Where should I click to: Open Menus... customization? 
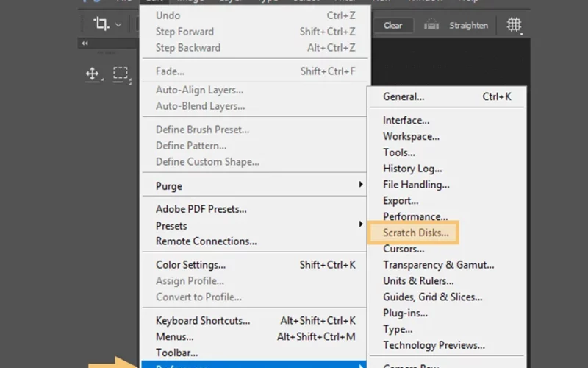point(254,337)
